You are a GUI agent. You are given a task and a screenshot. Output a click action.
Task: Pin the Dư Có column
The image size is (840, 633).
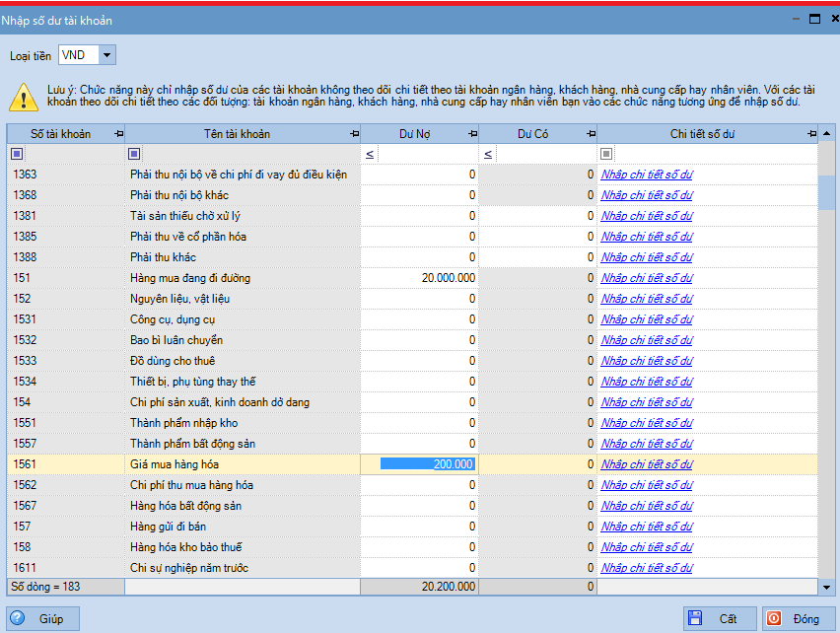click(591, 134)
